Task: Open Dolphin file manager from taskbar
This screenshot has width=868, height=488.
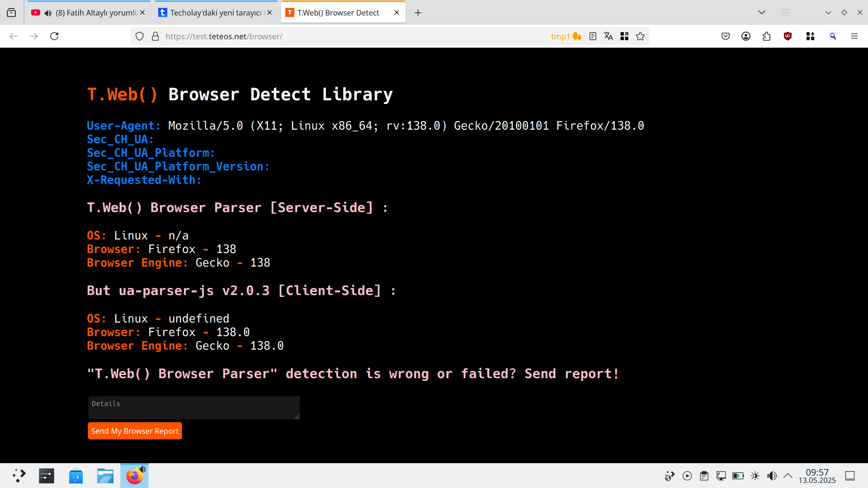Action: pos(105,476)
